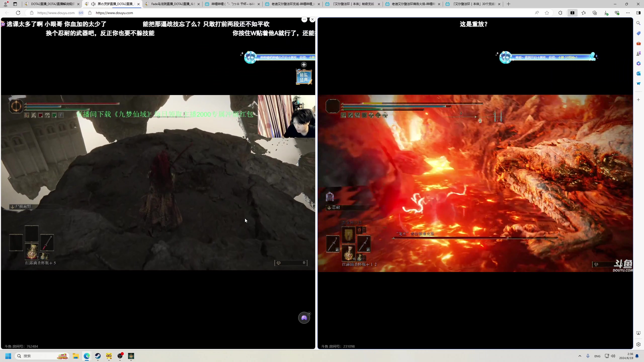644x362 pixels.
Task: Toggle split screen mode
Action: 572,13
